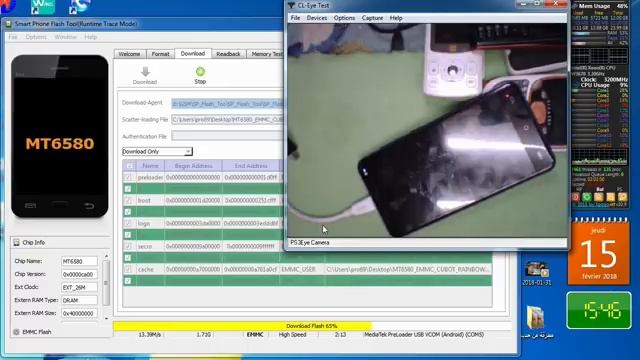Select the Download tab

coord(193,53)
